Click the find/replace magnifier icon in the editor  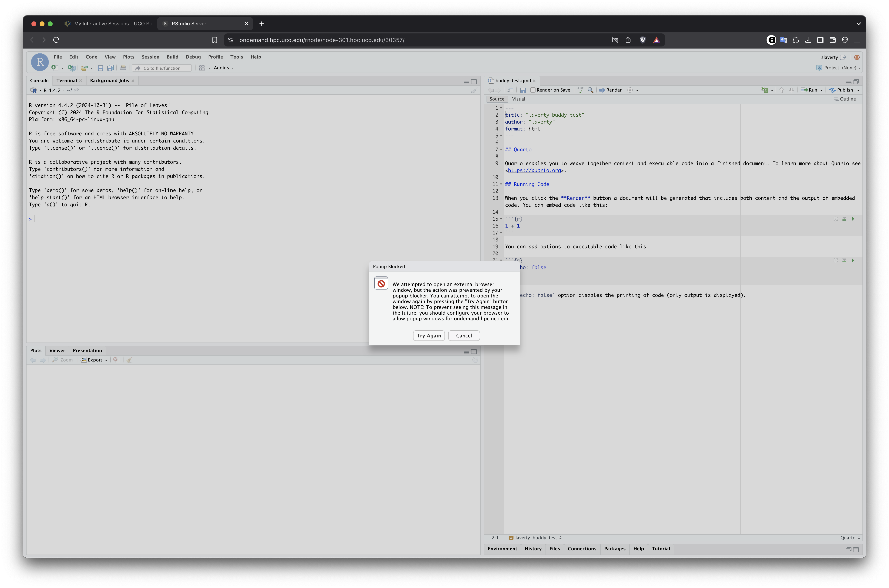point(590,90)
